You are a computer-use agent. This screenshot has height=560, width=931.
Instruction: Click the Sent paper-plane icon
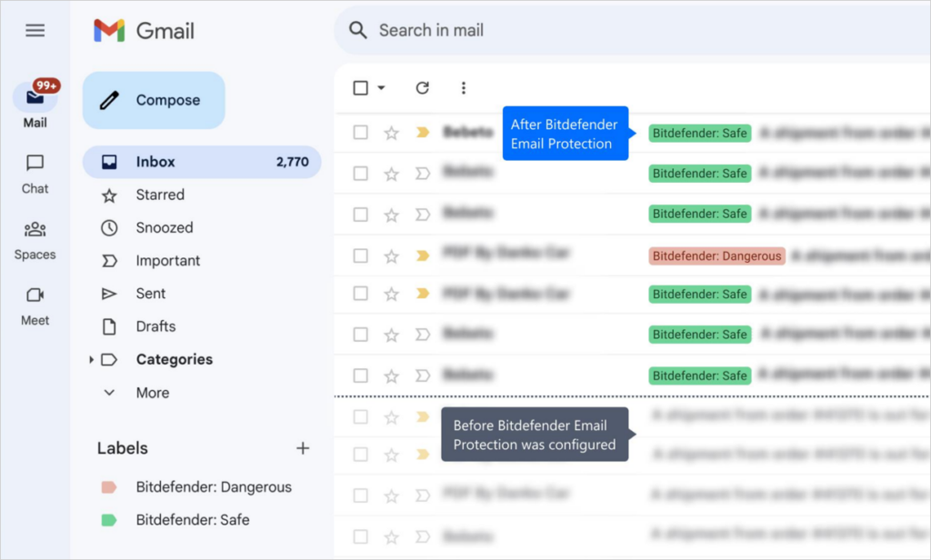[109, 294]
